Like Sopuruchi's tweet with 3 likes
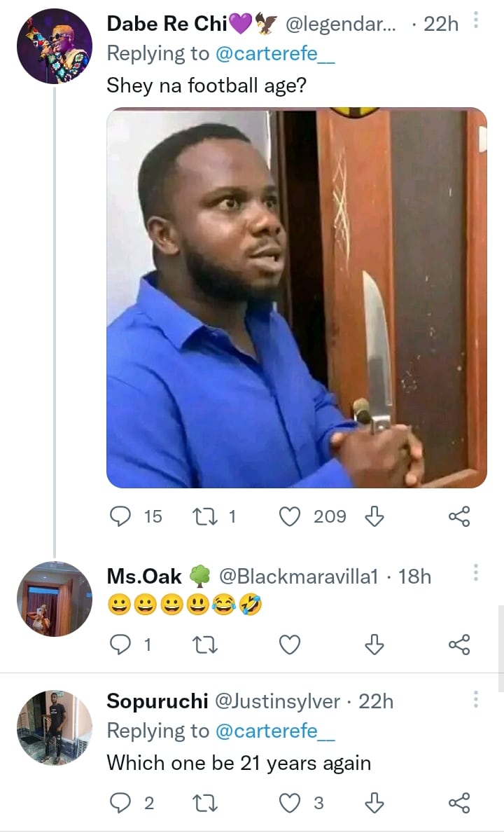This screenshot has height=833, width=504. [290, 803]
